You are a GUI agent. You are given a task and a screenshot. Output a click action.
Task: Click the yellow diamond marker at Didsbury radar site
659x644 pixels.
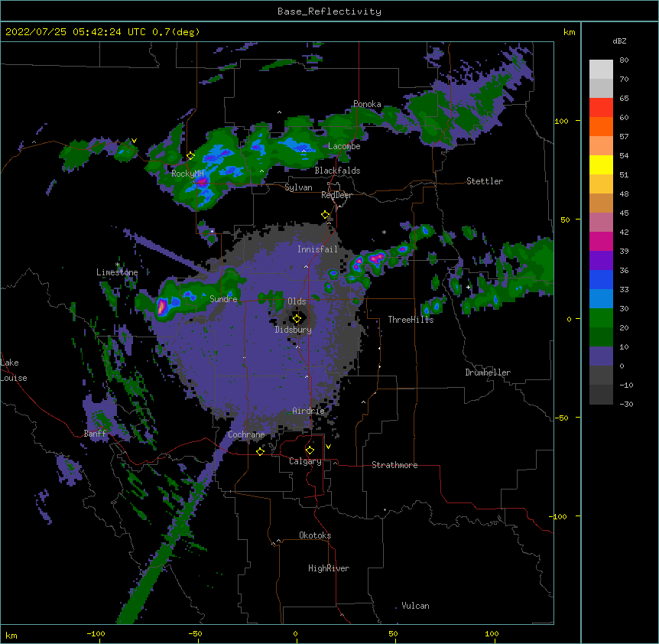(x=297, y=318)
